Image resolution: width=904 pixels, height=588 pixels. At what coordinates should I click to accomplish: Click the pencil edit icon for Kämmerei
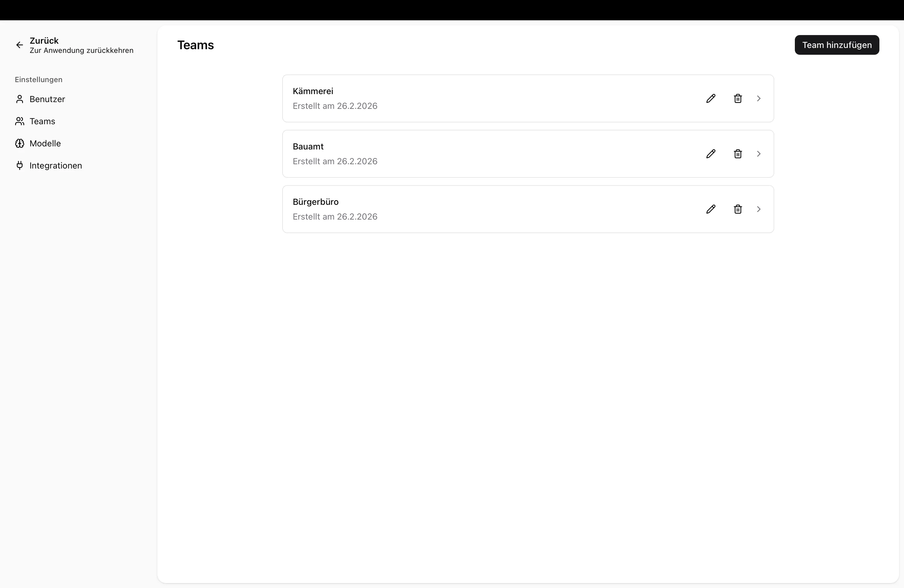(x=711, y=98)
